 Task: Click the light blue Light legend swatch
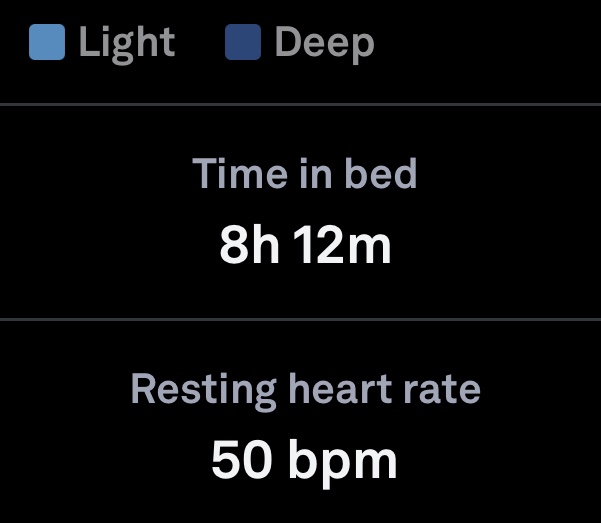[x=47, y=43]
